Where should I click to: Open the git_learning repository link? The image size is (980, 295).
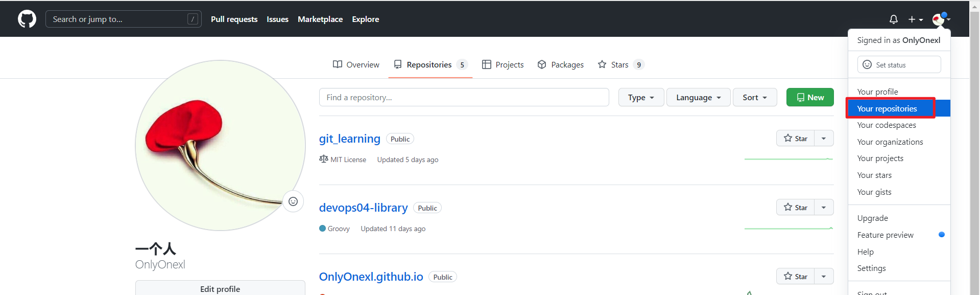click(349, 139)
